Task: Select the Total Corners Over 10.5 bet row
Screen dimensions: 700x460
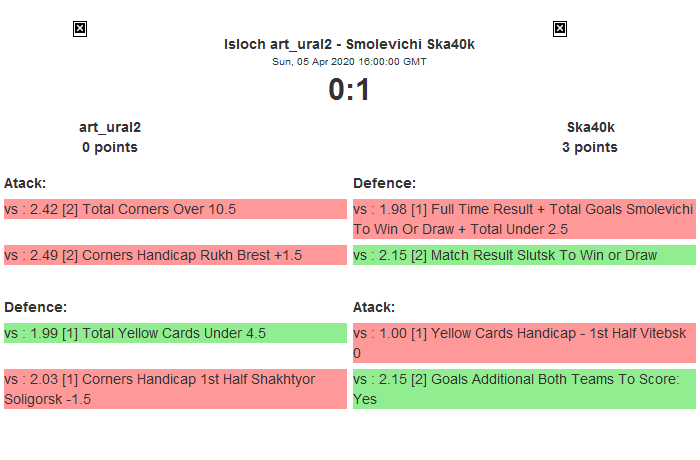Action: 175,209
